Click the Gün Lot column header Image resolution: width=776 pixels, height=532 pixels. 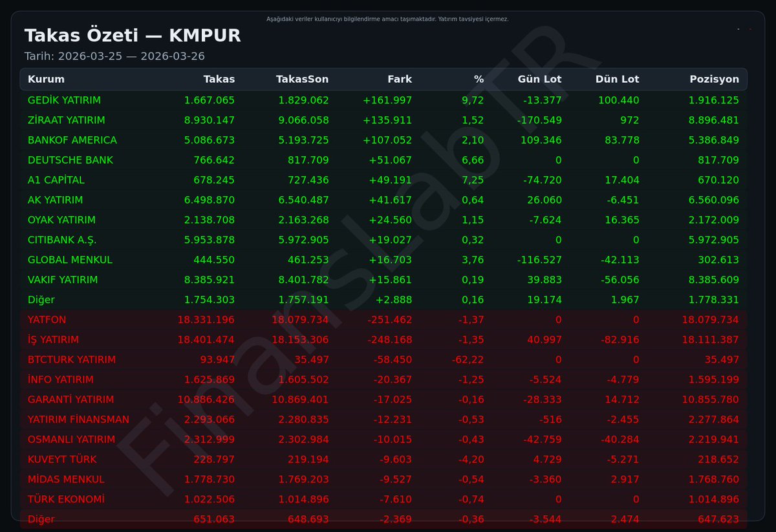pyautogui.click(x=539, y=80)
